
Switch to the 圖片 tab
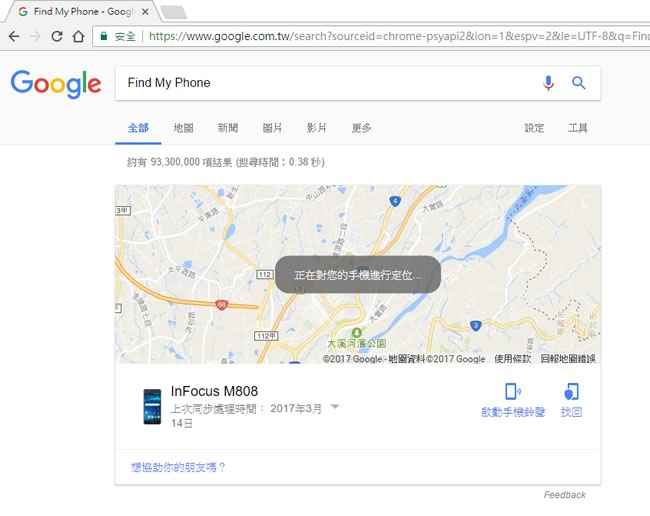(272, 128)
